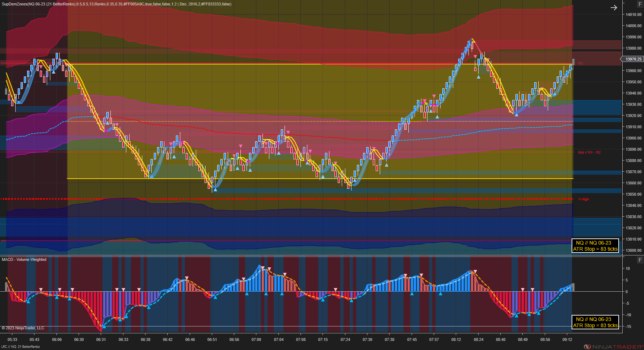
Task: Click the right-arrow scroll icon atop the chart
Action: click(614, 8)
